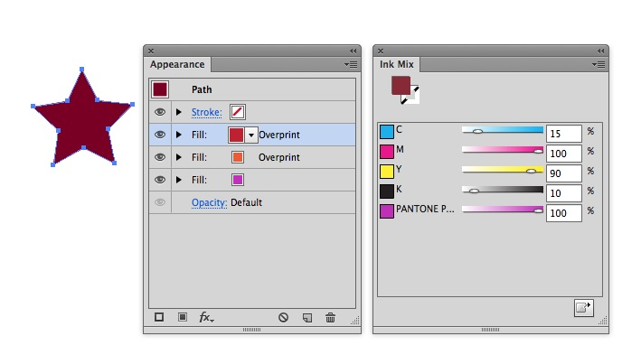Open the Add New Effect fx menu

tap(207, 317)
